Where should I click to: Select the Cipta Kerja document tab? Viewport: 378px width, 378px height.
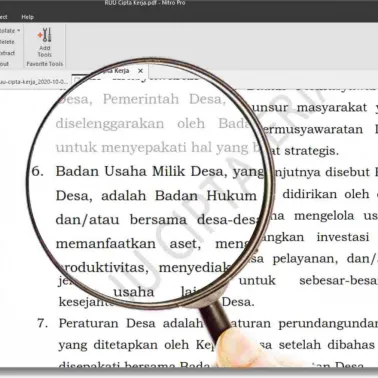click(114, 71)
